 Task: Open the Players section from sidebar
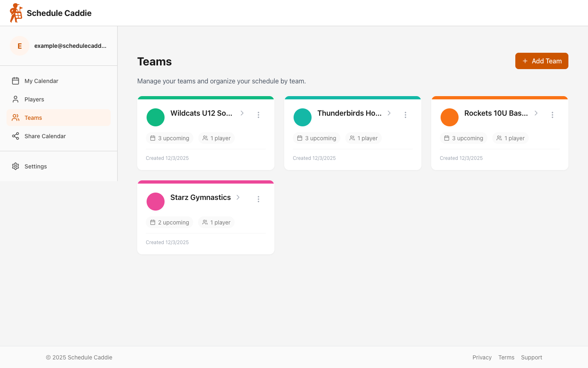pyautogui.click(x=34, y=99)
